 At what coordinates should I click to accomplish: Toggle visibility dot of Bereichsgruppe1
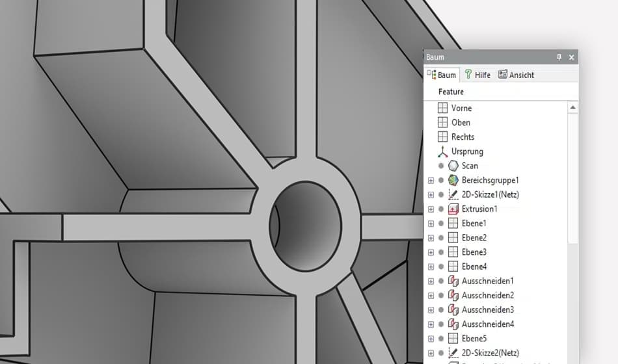[x=441, y=180]
